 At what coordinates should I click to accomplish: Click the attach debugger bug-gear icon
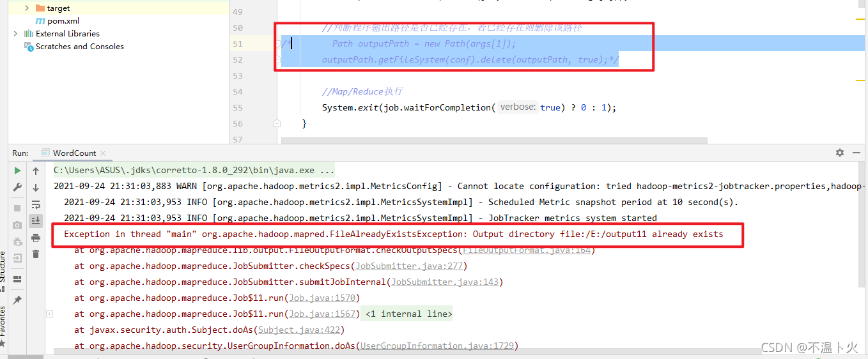17,241
